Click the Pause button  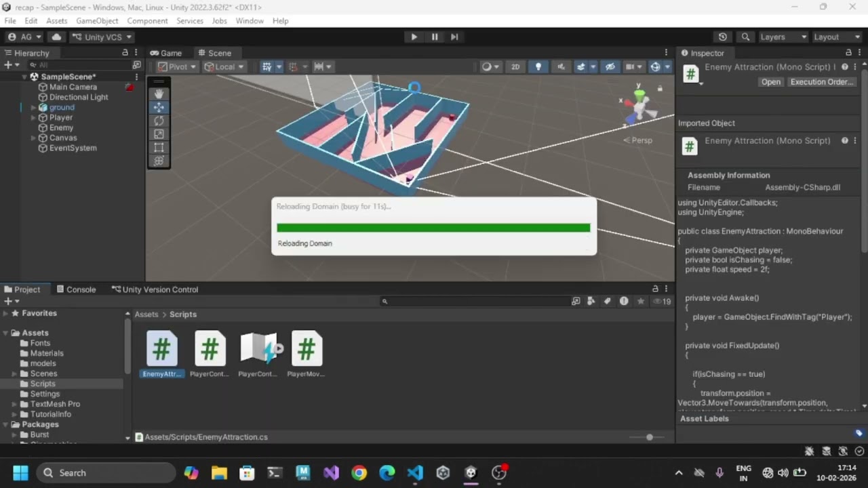(435, 37)
